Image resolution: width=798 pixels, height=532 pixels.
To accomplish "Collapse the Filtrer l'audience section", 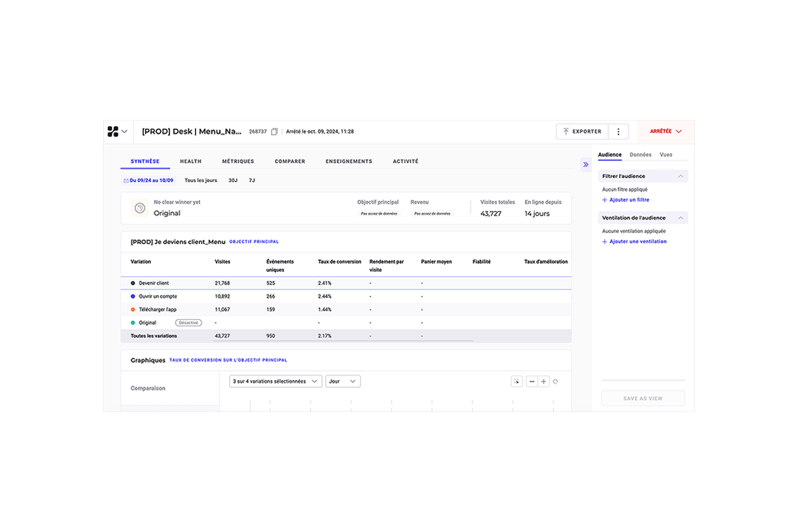I will coord(680,176).
